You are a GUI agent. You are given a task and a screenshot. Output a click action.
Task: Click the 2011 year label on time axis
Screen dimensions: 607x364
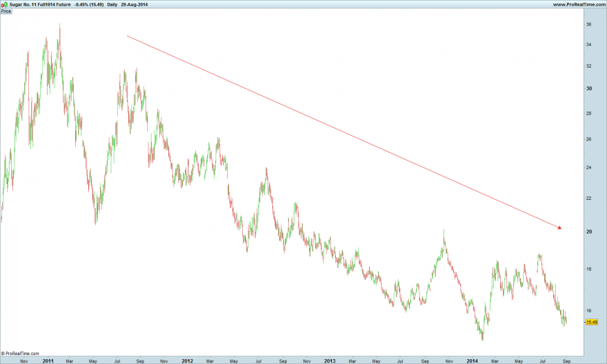pyautogui.click(x=48, y=361)
